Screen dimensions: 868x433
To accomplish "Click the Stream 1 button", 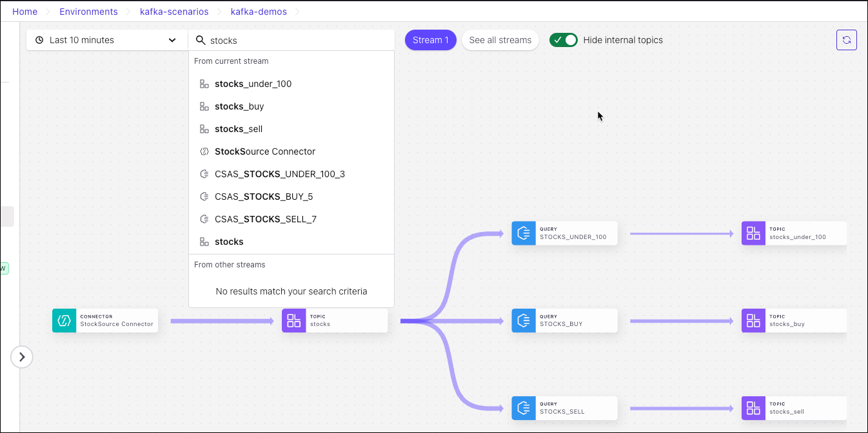I will point(430,40).
